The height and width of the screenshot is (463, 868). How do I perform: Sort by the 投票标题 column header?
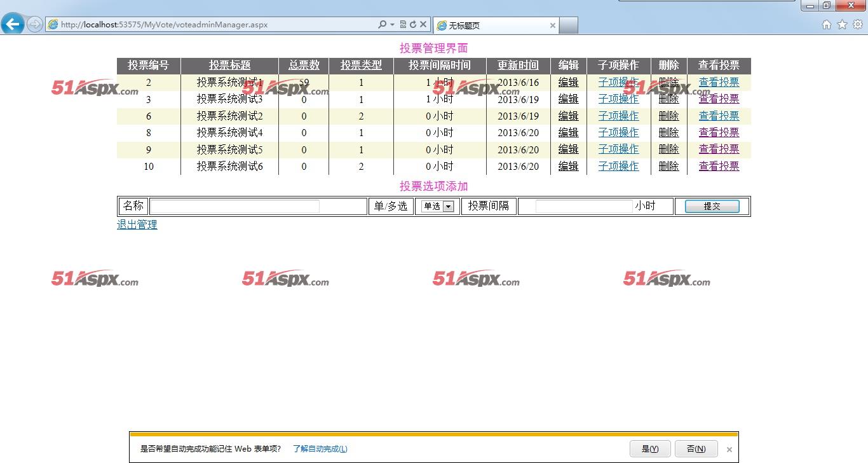coord(229,66)
